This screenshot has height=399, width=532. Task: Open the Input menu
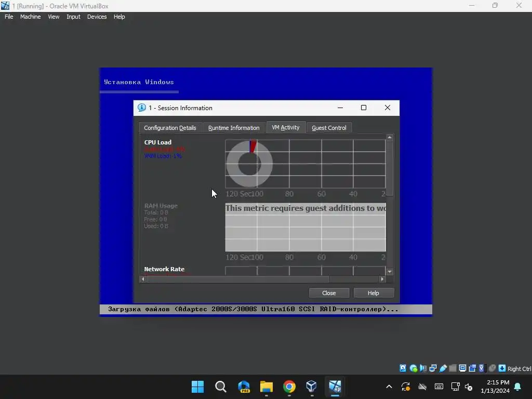73,17
